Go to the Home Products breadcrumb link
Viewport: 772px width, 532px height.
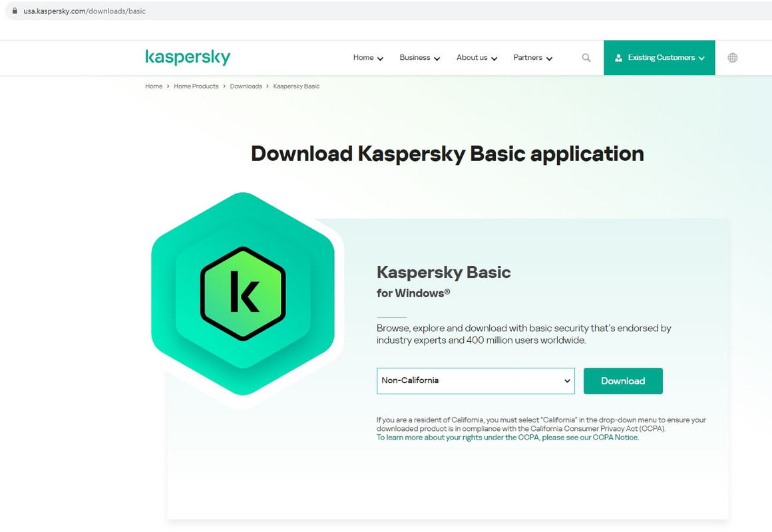(x=196, y=86)
